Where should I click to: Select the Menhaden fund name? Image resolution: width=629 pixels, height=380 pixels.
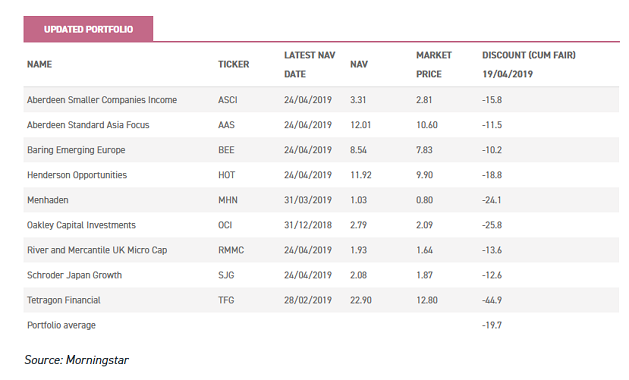point(47,200)
